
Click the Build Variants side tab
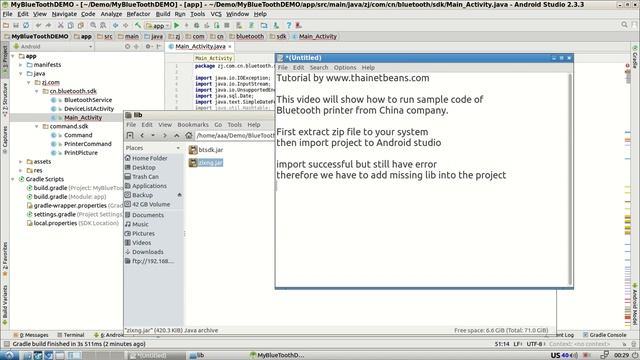pyautogui.click(x=5, y=305)
